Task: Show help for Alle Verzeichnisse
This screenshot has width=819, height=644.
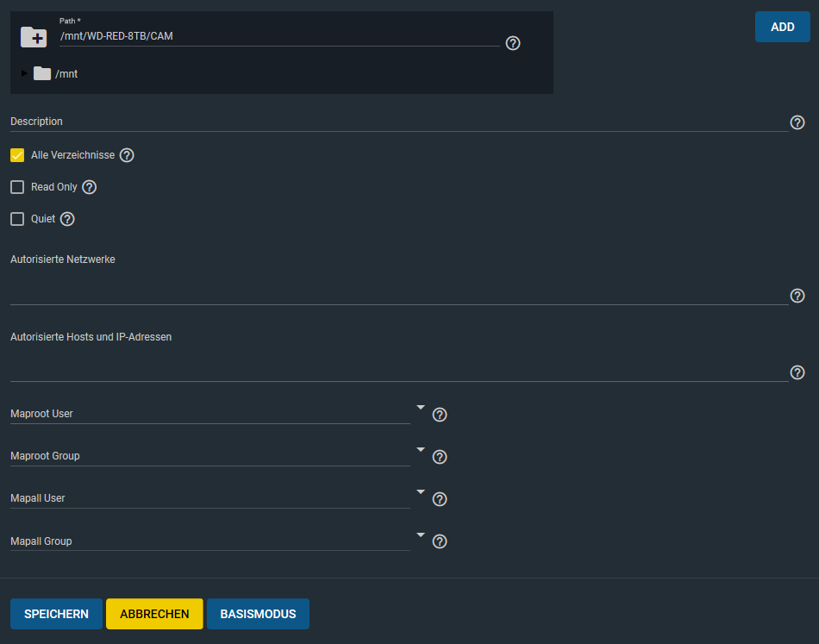Action: 127,155
